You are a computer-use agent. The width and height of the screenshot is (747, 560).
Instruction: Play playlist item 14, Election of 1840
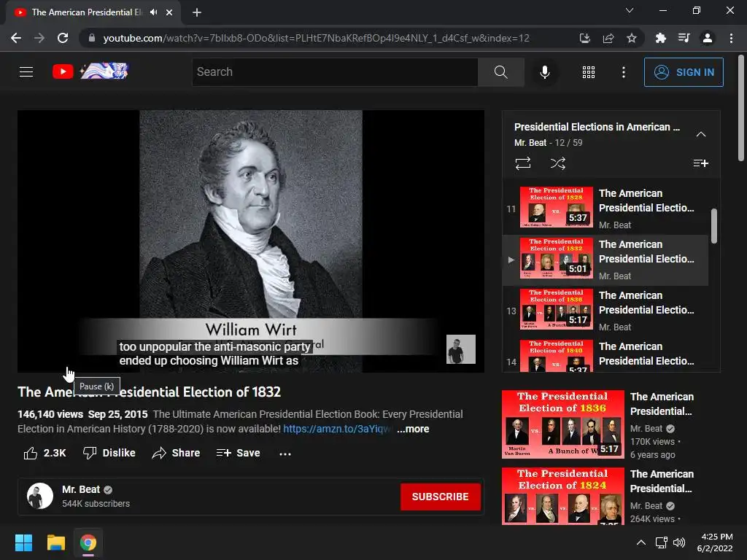click(x=605, y=355)
